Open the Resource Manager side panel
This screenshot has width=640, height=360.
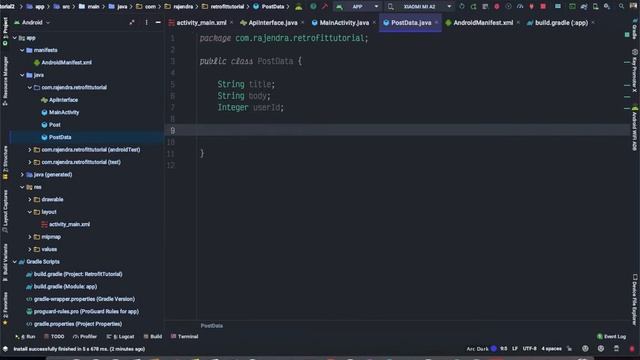pos(5,81)
